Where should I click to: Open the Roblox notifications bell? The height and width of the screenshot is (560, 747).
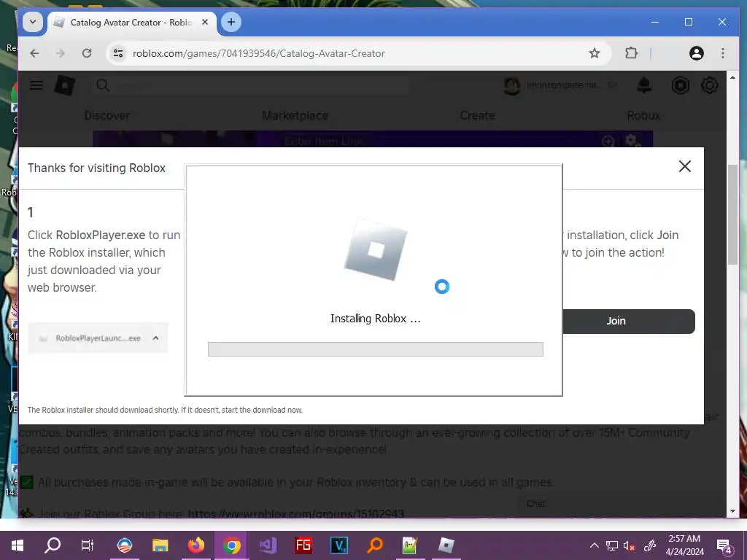pos(644,86)
